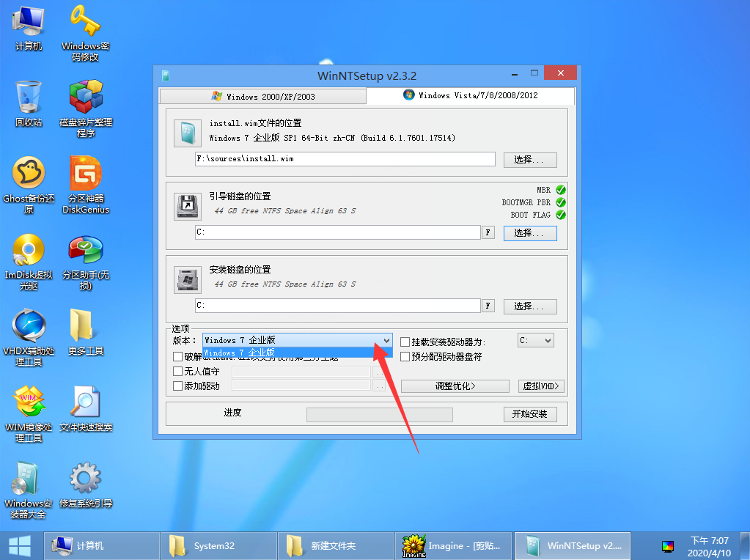Click the 开始安装 start install button
The image size is (750, 560).
pyautogui.click(x=530, y=415)
